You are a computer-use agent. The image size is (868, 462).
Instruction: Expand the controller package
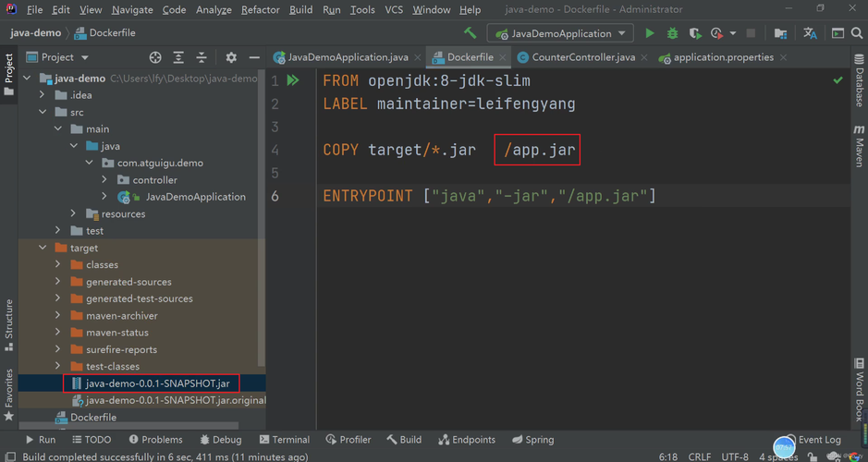(104, 180)
